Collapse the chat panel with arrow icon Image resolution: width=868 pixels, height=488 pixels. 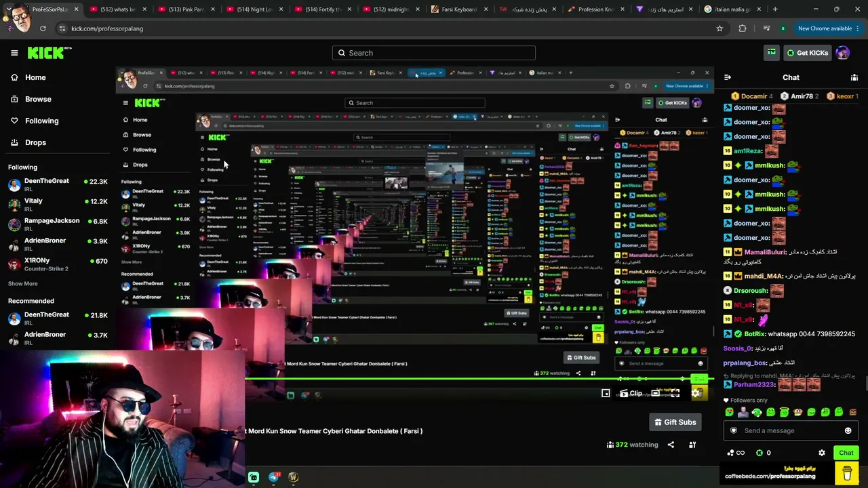point(727,77)
